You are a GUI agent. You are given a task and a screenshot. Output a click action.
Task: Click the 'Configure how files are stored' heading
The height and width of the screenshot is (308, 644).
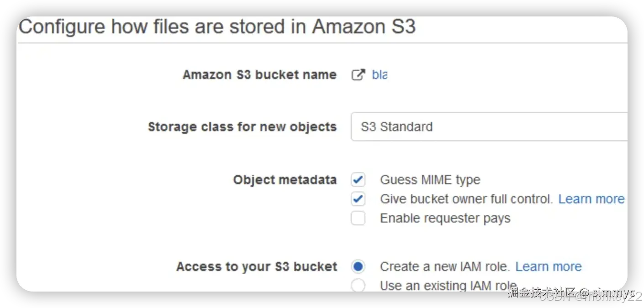point(217,27)
